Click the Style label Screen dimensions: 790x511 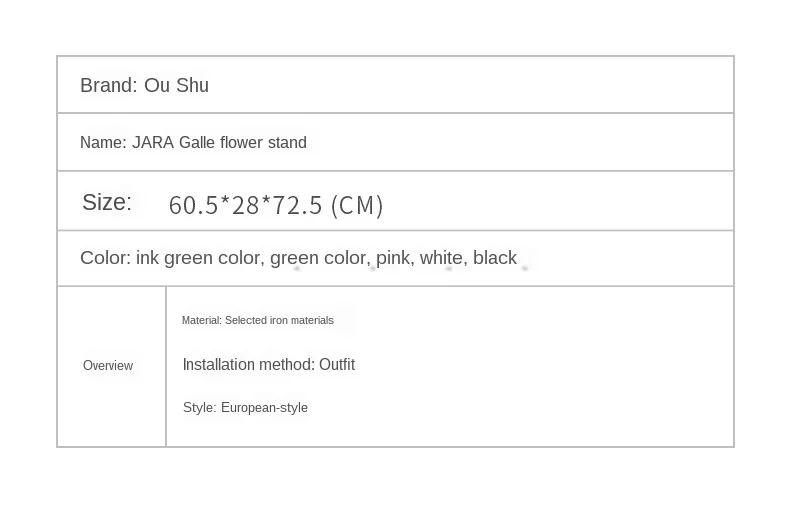click(x=199, y=408)
